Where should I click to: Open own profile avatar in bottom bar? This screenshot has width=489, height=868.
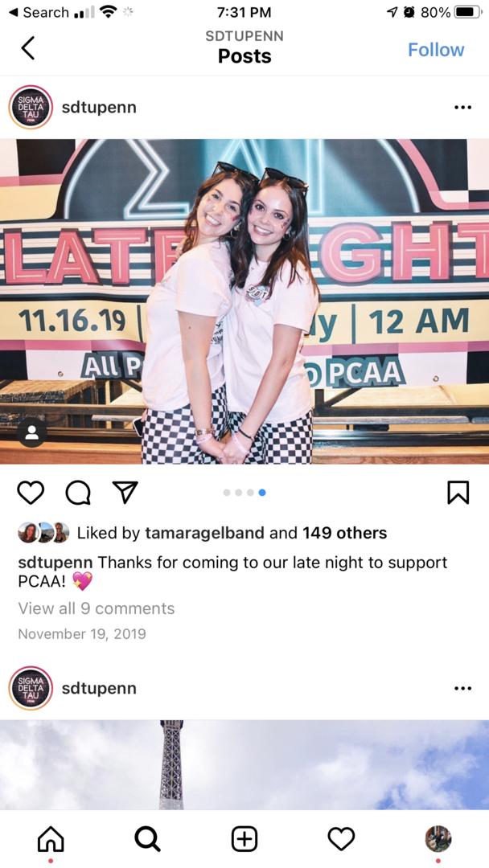tap(438, 838)
